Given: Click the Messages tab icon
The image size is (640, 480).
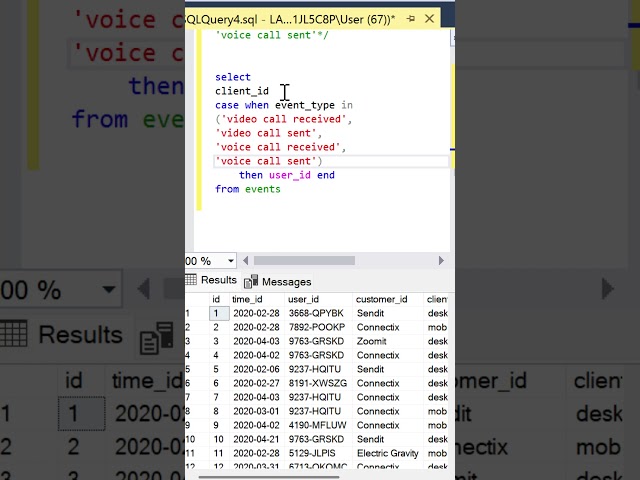Looking at the screenshot, I should [x=251, y=282].
